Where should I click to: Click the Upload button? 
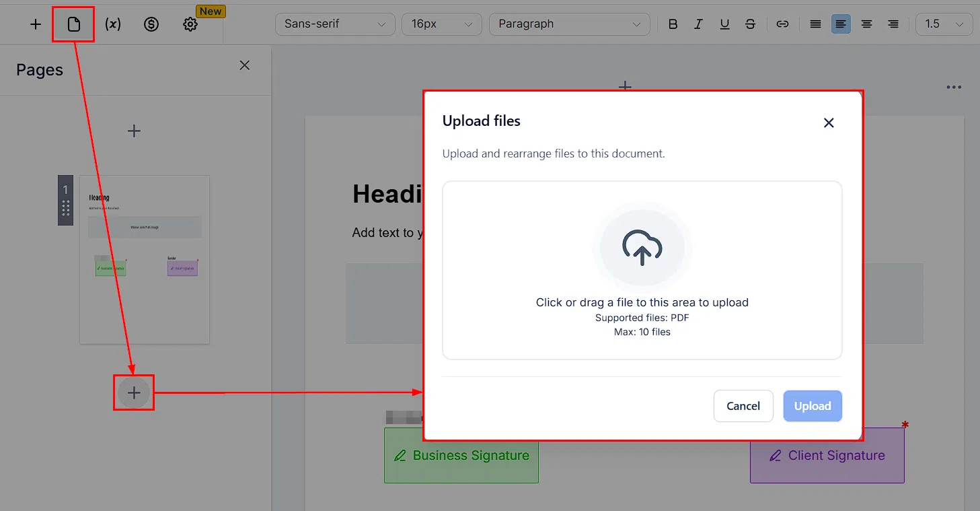(813, 406)
